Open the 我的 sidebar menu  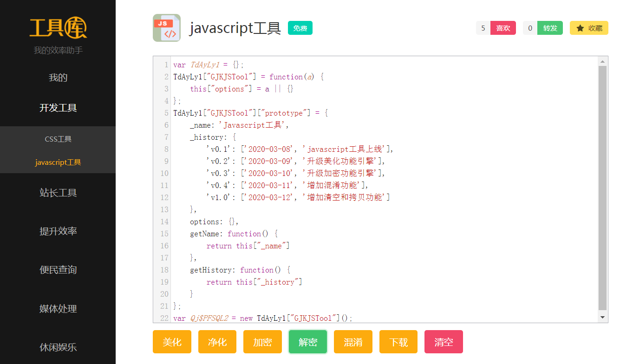click(x=58, y=78)
